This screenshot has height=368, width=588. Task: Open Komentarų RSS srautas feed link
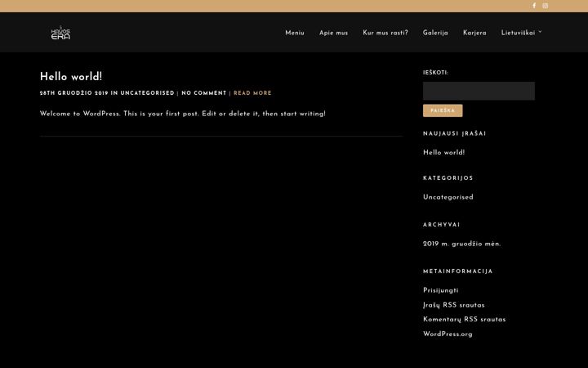tap(464, 319)
